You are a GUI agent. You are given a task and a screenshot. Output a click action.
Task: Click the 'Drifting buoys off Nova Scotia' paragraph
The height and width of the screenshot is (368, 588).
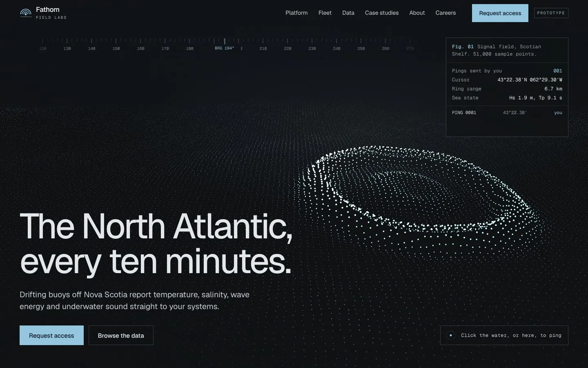(134, 301)
